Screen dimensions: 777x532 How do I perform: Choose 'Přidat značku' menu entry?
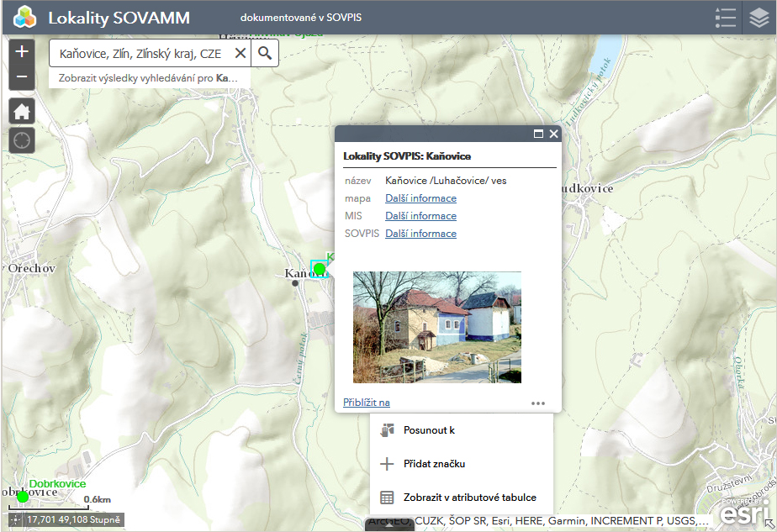coord(434,464)
